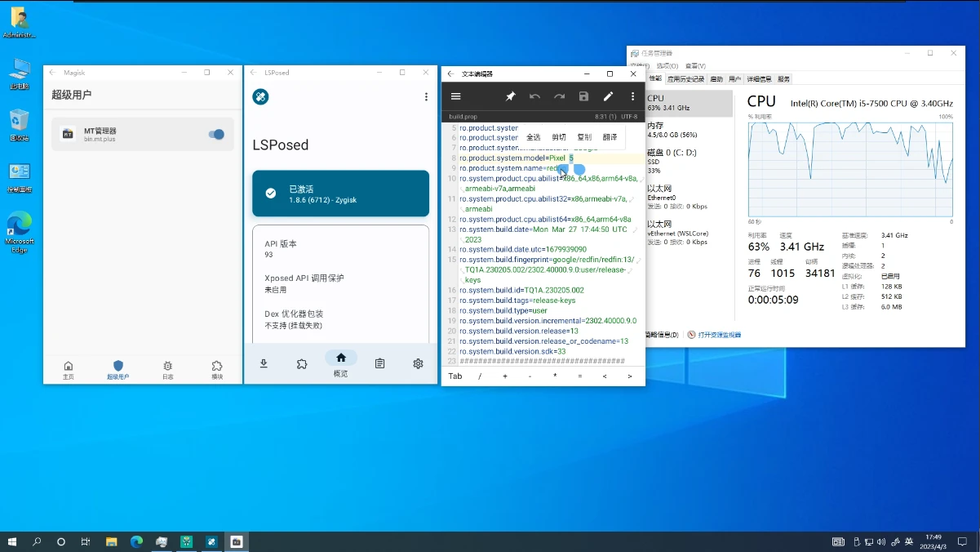Toggle the MT管理器 superuser switch off
This screenshot has width=980, height=552.
pyautogui.click(x=216, y=134)
